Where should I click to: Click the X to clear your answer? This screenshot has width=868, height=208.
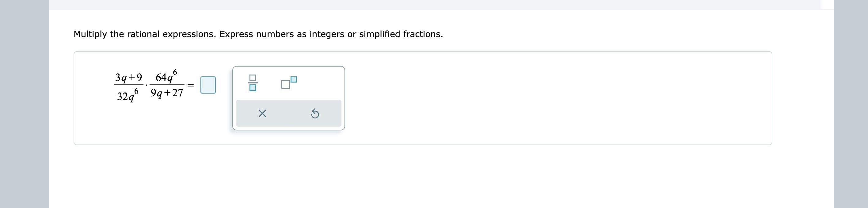point(262,114)
